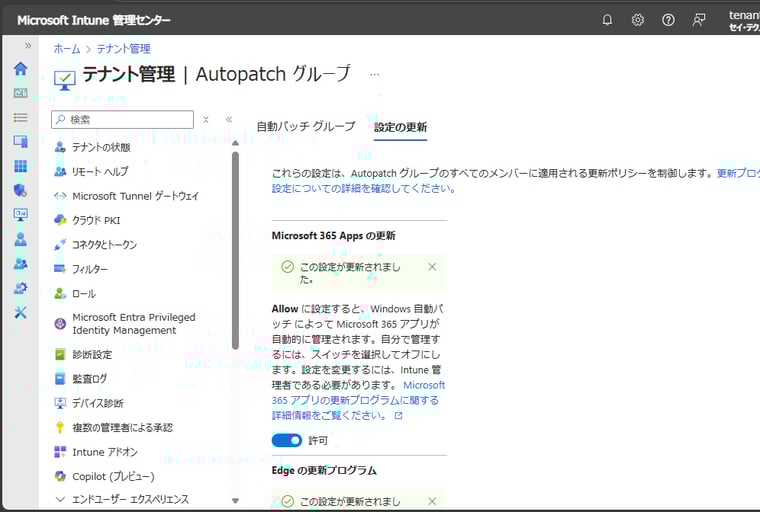The width and height of the screenshot is (760, 512).
Task: Select the 設定の更新 tab
Action: (400, 127)
